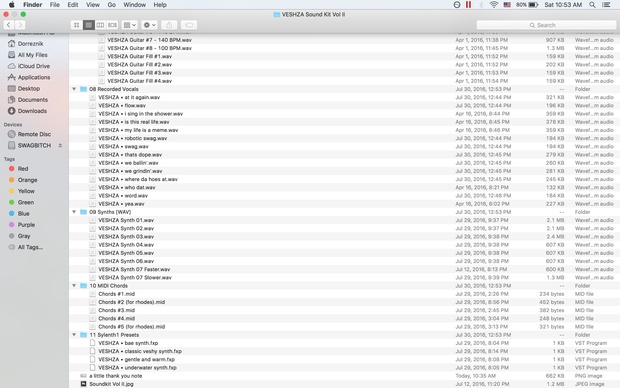The height and width of the screenshot is (388, 620).
Task: Select VESHZA • at it again.wav
Action: [x=129, y=97]
